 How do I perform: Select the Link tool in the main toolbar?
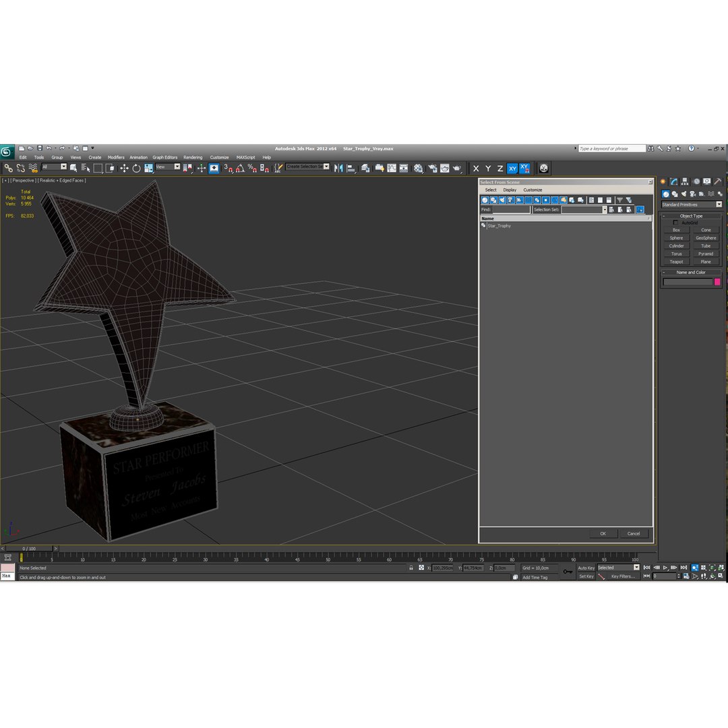[8, 168]
